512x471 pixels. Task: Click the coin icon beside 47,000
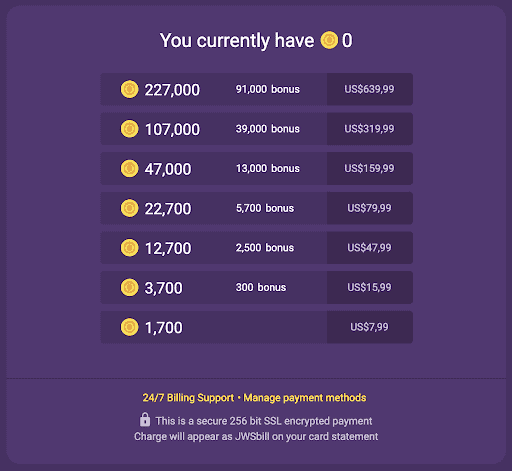click(129, 168)
